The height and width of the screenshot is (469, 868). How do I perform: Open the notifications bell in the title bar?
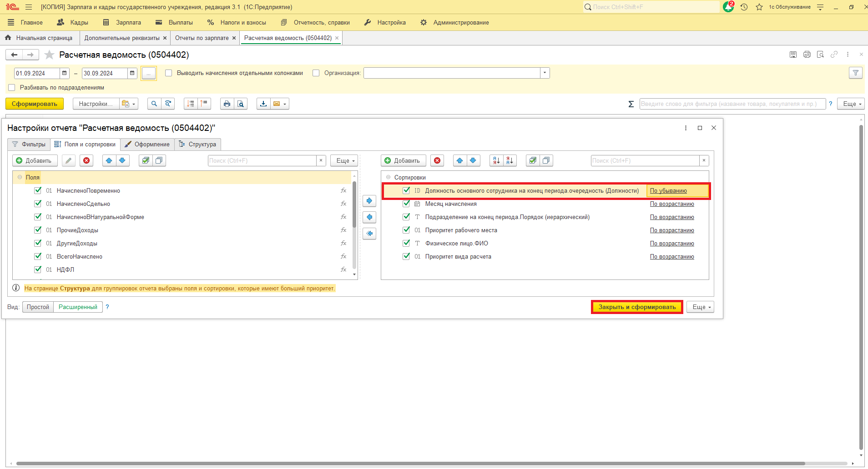coord(728,7)
